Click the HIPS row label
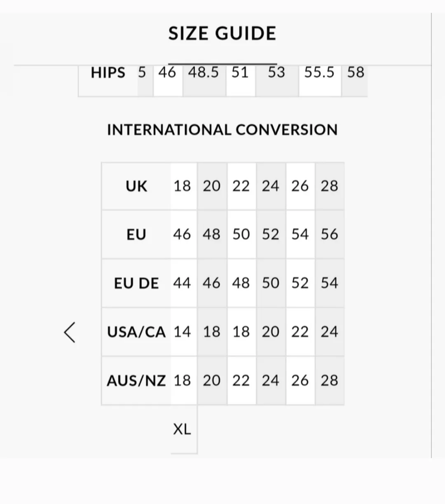Screen dimensions: 445x504 click(x=108, y=73)
